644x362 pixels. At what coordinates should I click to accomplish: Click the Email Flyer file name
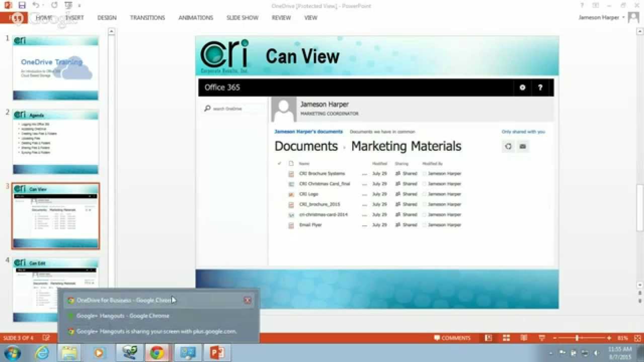click(310, 225)
